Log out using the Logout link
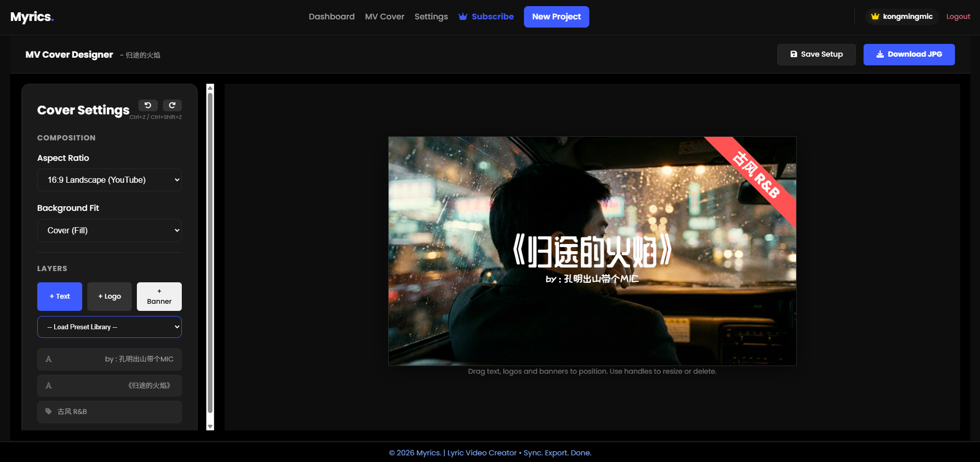Viewport: 980px width, 462px height. (x=958, y=16)
